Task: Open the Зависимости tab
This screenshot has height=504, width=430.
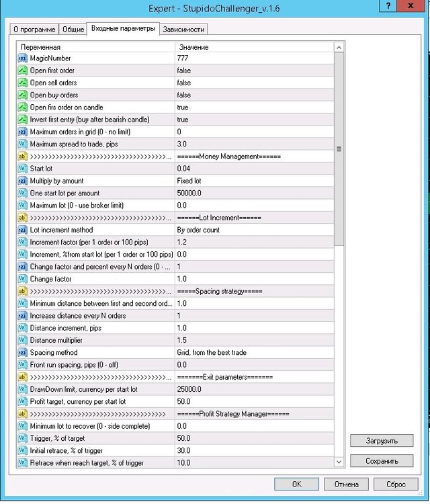Action: click(183, 30)
